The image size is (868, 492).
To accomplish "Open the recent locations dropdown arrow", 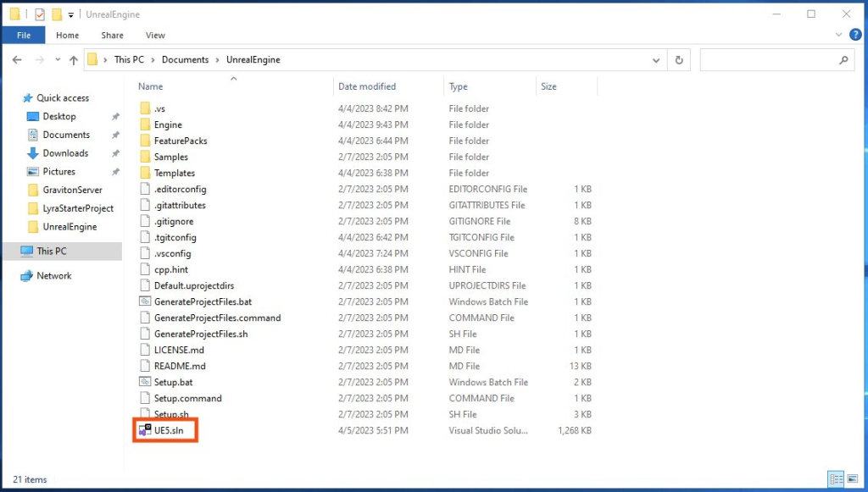I will (58, 60).
